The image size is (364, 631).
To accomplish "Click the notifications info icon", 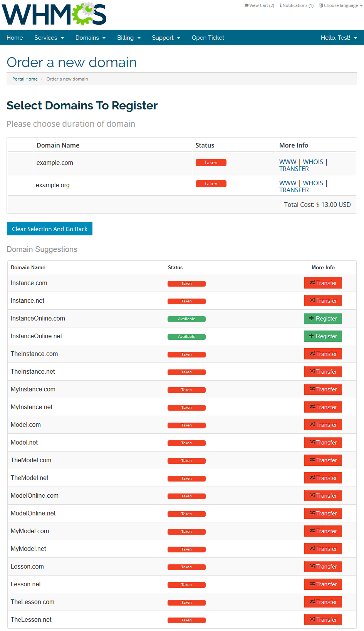I will click(x=281, y=5).
